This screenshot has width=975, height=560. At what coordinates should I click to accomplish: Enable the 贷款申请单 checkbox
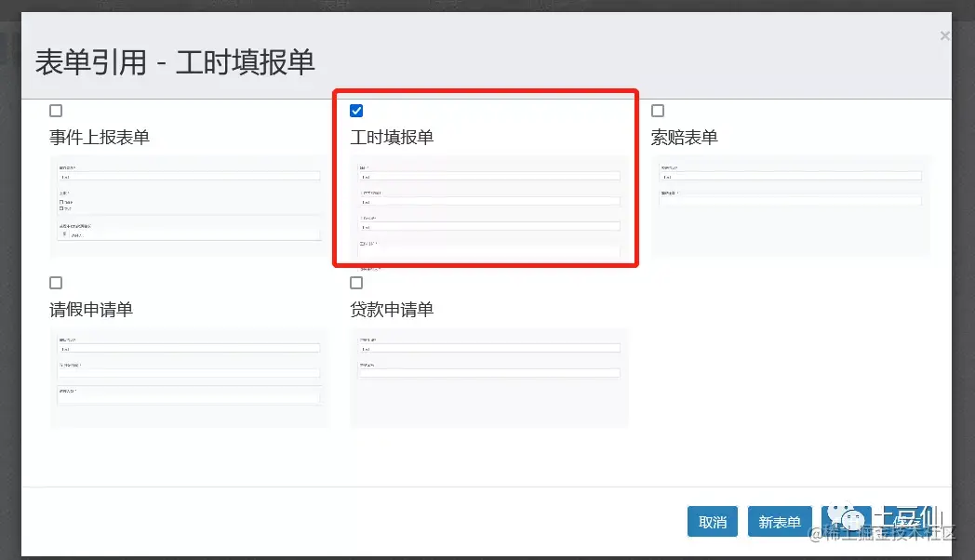[x=356, y=282]
